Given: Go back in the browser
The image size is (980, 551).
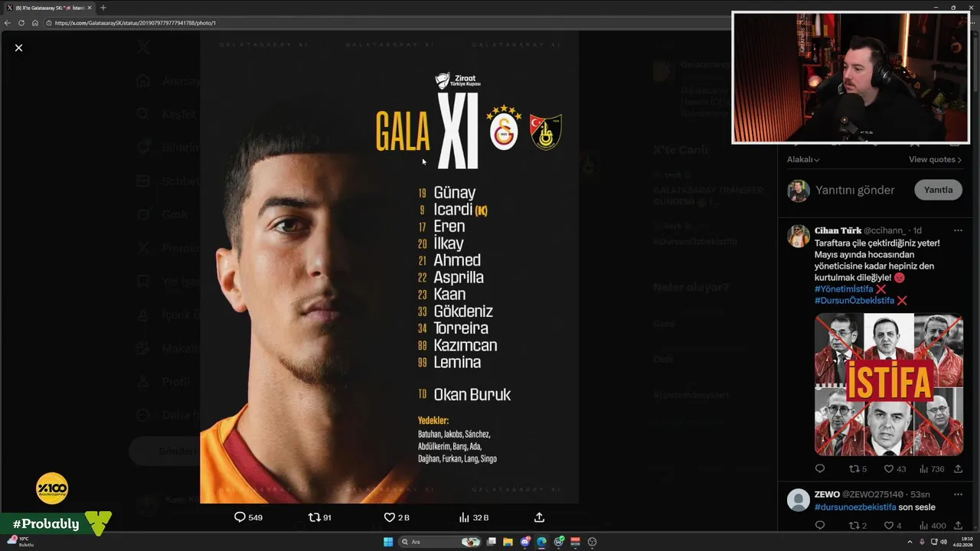Looking at the screenshot, I should click(8, 23).
